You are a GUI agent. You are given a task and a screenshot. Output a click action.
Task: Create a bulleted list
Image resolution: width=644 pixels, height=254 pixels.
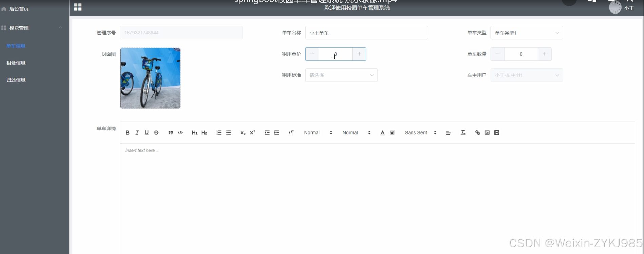[228, 133]
